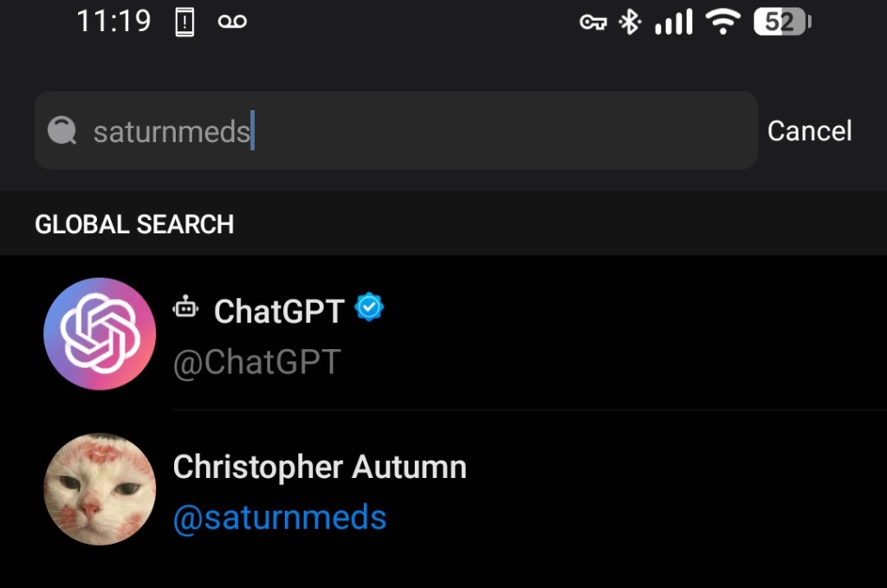Click the saturnmeds search input field
This screenshot has height=588, width=887.
pos(416,132)
